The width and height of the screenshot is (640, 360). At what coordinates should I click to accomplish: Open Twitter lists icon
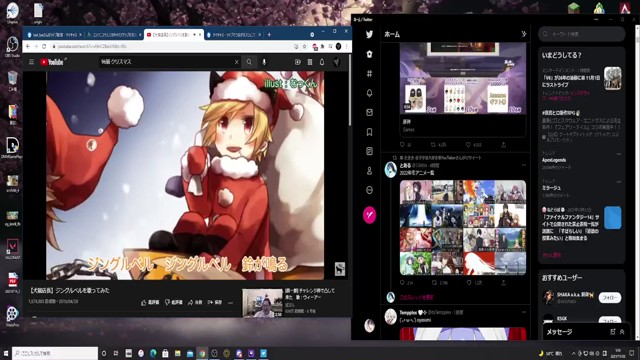pyautogui.click(x=369, y=151)
